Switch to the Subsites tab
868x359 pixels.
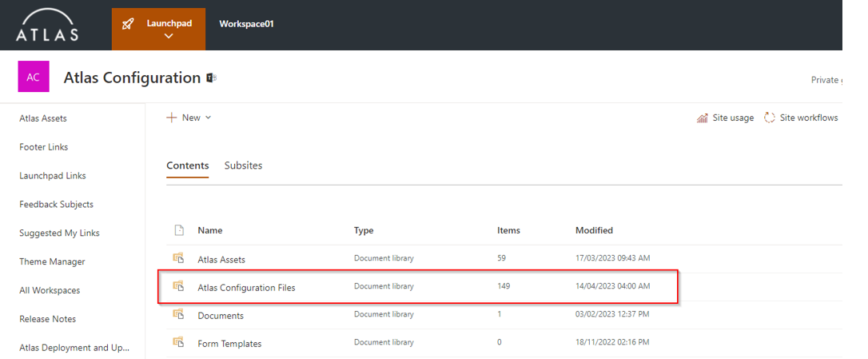point(243,166)
